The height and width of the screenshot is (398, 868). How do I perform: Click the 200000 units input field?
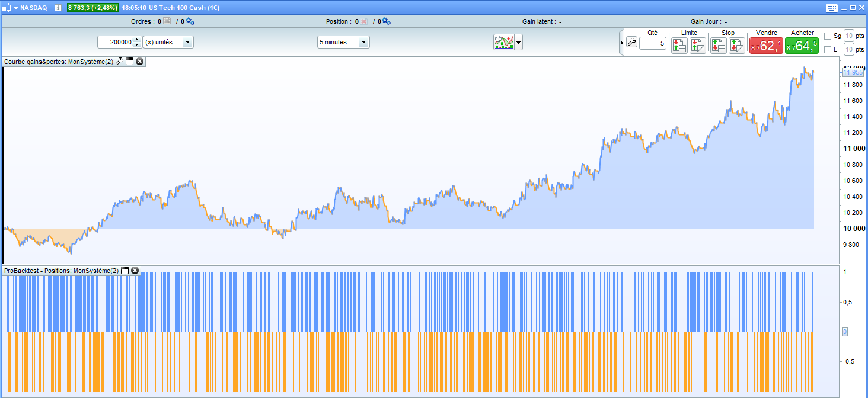click(116, 42)
